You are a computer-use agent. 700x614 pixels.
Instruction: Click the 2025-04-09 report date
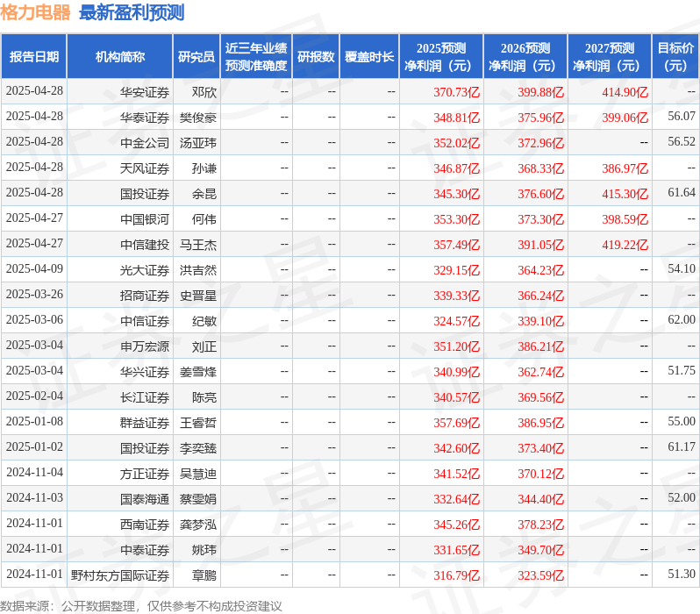34,269
